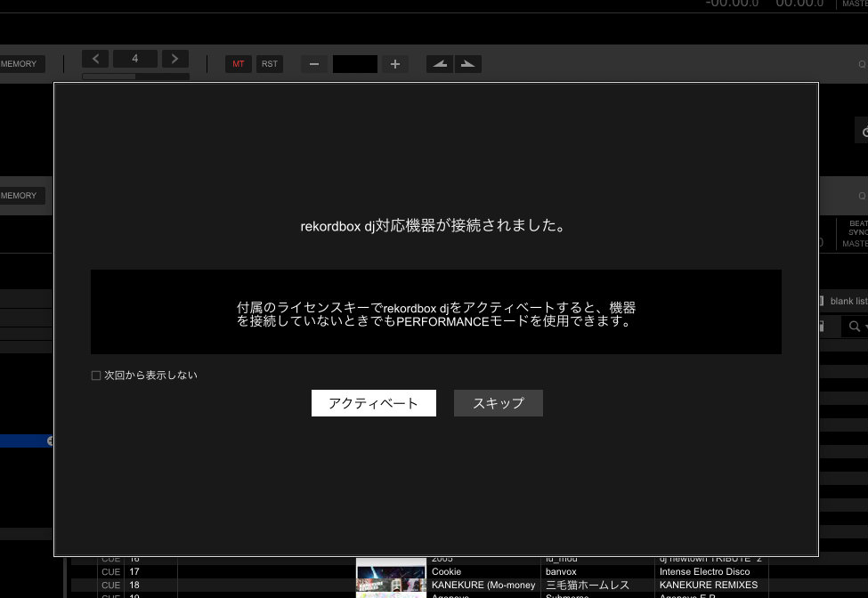This screenshot has height=598, width=868.
Task: Click the BEAT SYNC label on deck
Action: pos(857,227)
